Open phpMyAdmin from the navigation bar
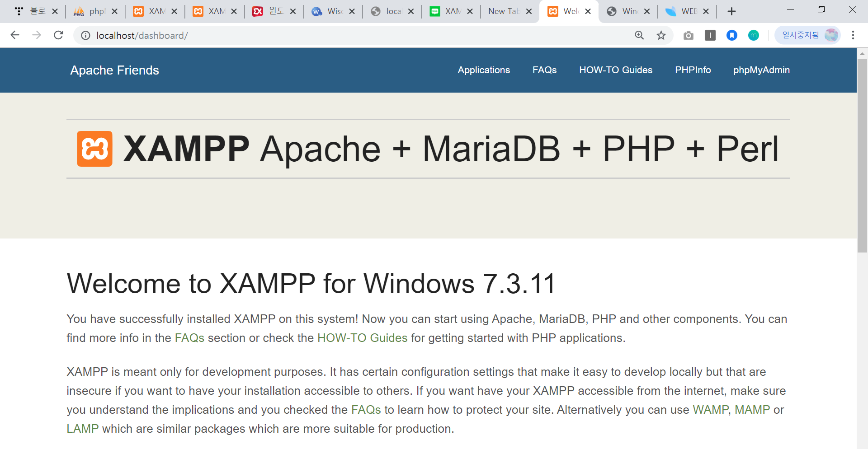 click(761, 70)
